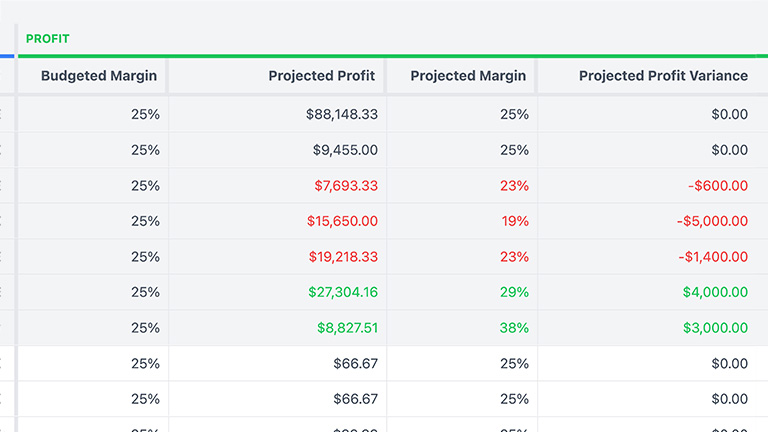Image resolution: width=768 pixels, height=432 pixels.
Task: Click the green $3,000.00 variance cell
Action: pyautogui.click(x=715, y=328)
